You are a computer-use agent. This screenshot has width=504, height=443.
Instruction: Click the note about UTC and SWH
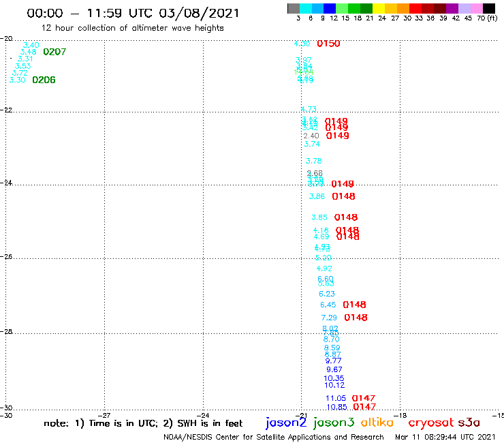pyautogui.click(x=143, y=423)
